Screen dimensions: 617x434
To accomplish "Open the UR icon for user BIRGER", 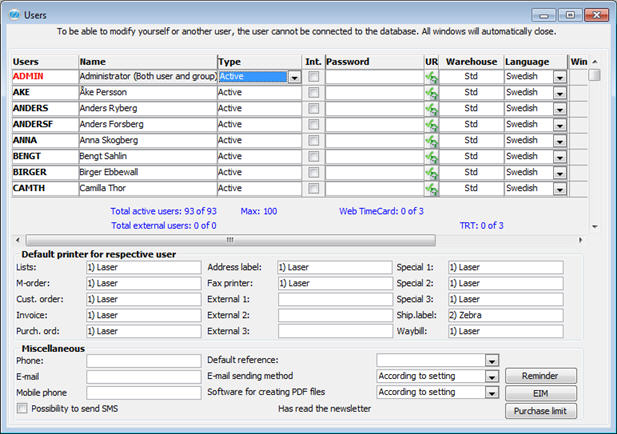I will tap(432, 173).
